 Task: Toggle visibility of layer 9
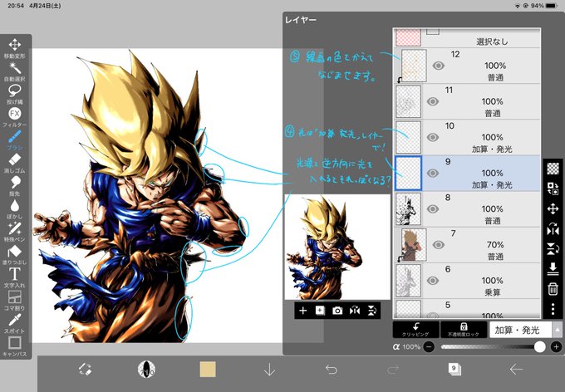[433, 173]
